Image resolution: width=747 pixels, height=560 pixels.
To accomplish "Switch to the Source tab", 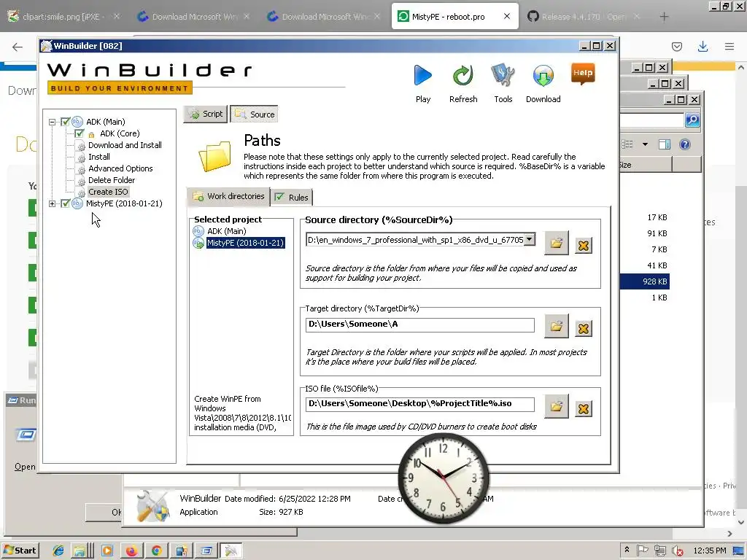I will pyautogui.click(x=255, y=114).
